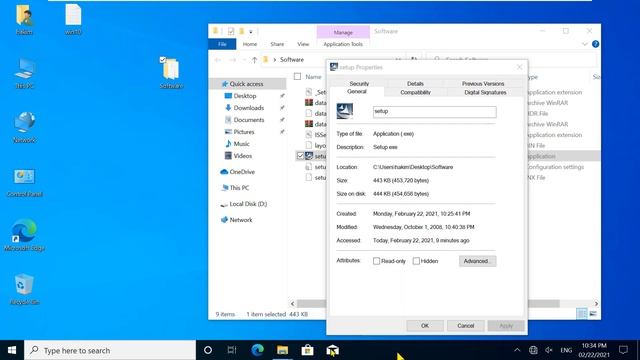Open File Explorer from the taskbar
The image size is (640, 360).
tap(282, 350)
